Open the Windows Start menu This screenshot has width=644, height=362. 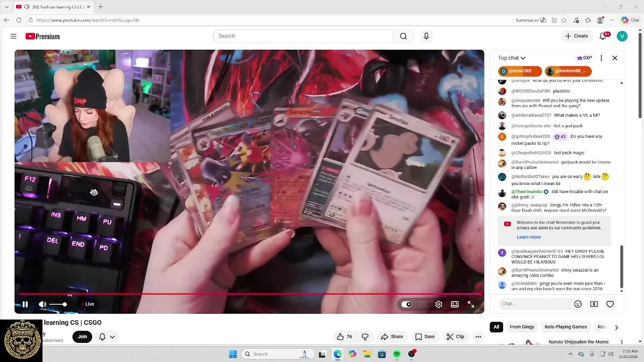point(233,354)
